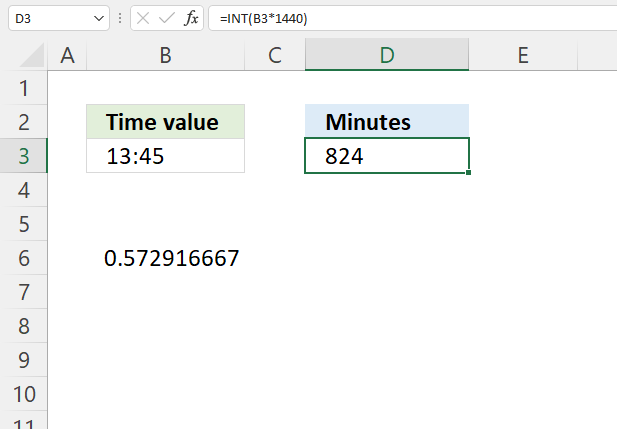Click the three-dot formula bar handle

coord(120,18)
